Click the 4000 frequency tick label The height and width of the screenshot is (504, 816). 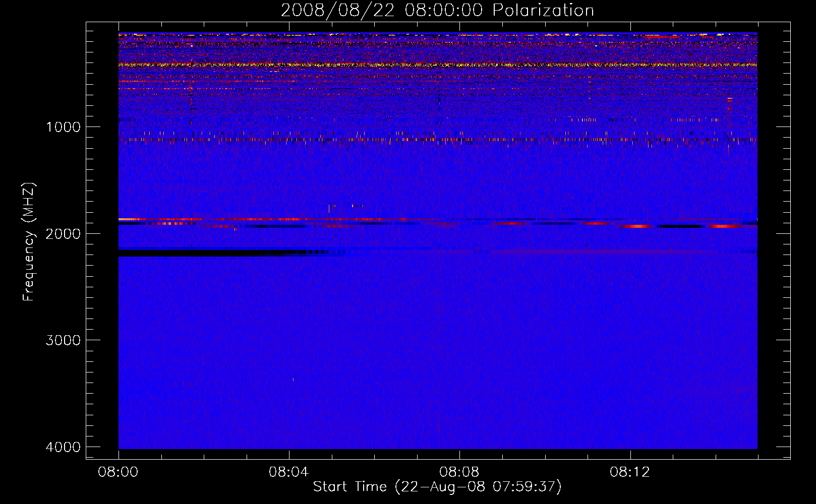pyautogui.click(x=63, y=447)
